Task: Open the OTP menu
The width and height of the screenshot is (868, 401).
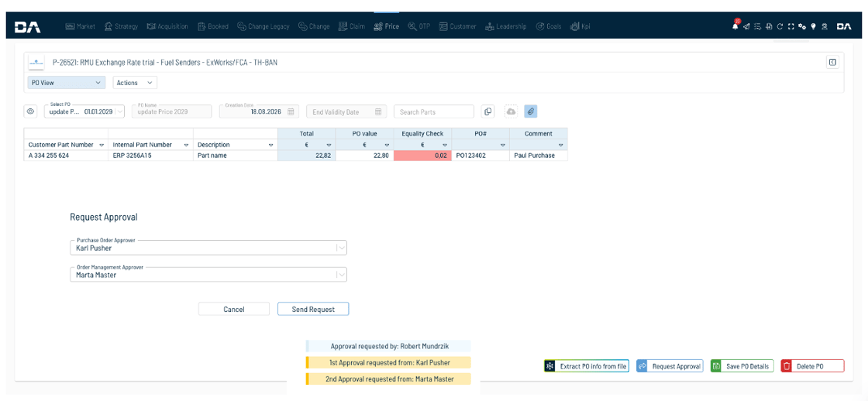Action: (x=419, y=26)
